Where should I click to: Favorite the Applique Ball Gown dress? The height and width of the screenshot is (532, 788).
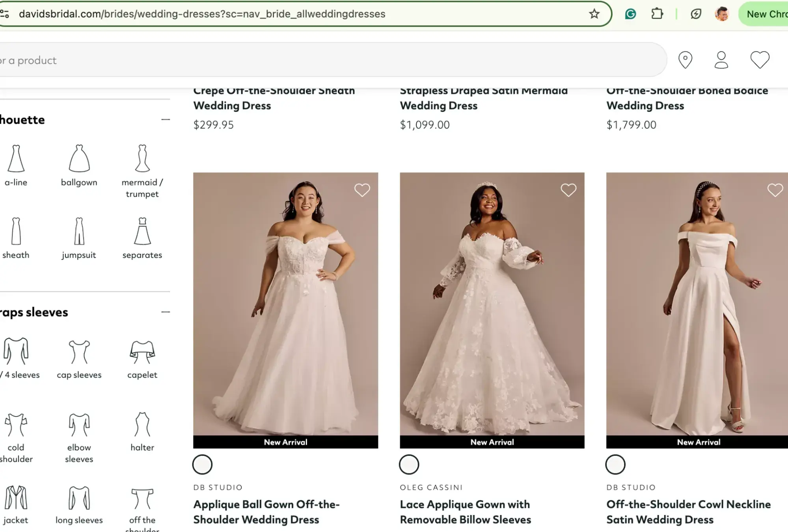pos(362,190)
